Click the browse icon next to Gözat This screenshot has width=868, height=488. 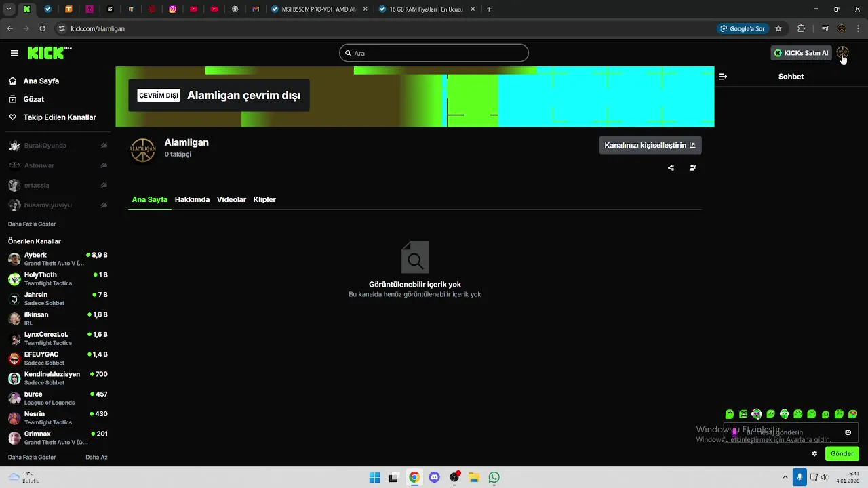click(12, 99)
